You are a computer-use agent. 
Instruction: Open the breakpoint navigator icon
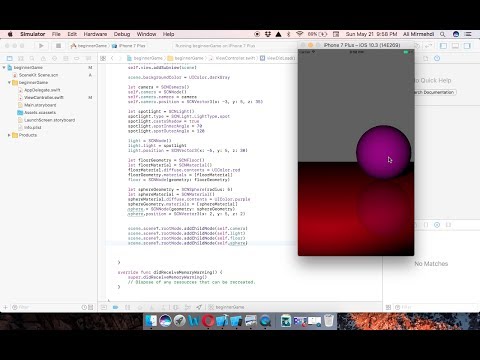tap(77, 58)
